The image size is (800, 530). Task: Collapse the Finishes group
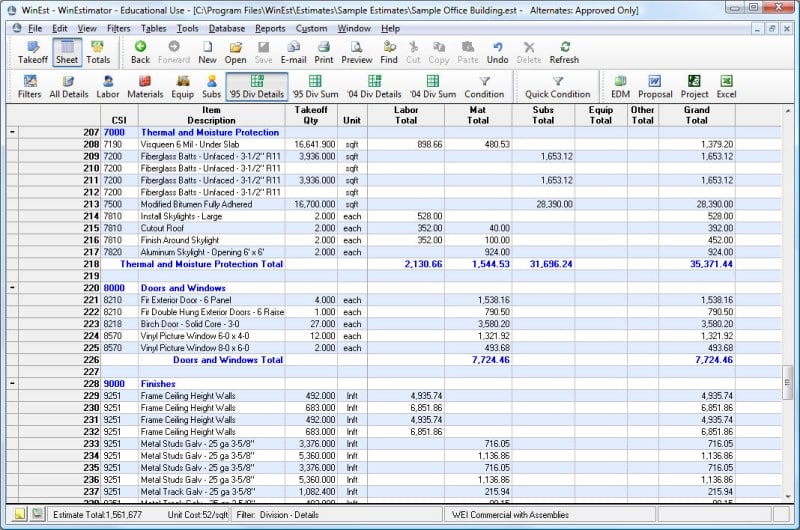[x=12, y=384]
